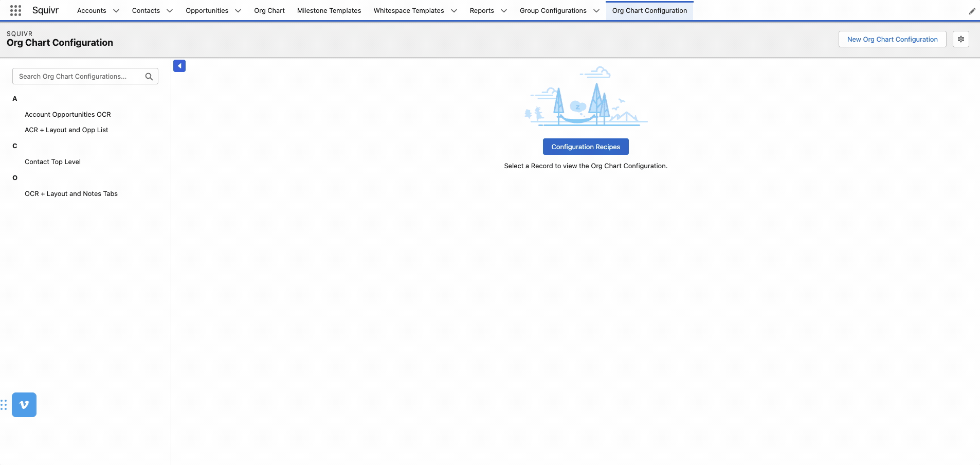Viewport: 980px width, 465px height.
Task: Switch to the Org Chart tab
Action: click(269, 11)
